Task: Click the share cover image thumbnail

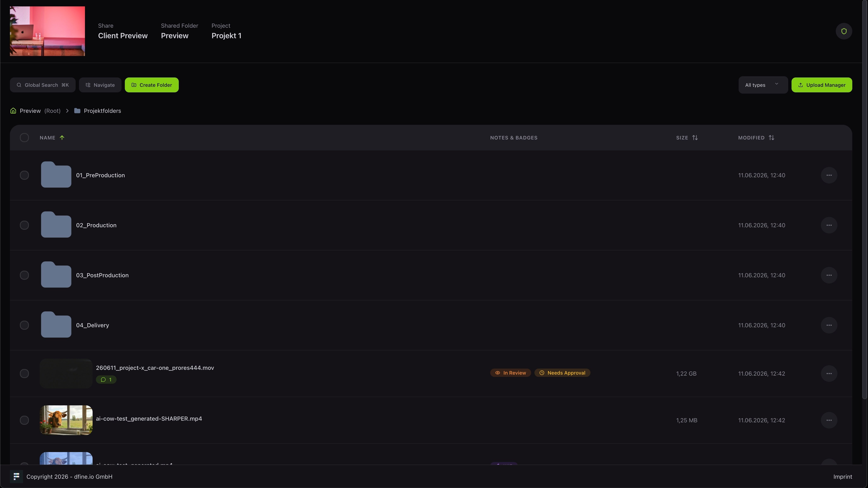Action: [47, 31]
